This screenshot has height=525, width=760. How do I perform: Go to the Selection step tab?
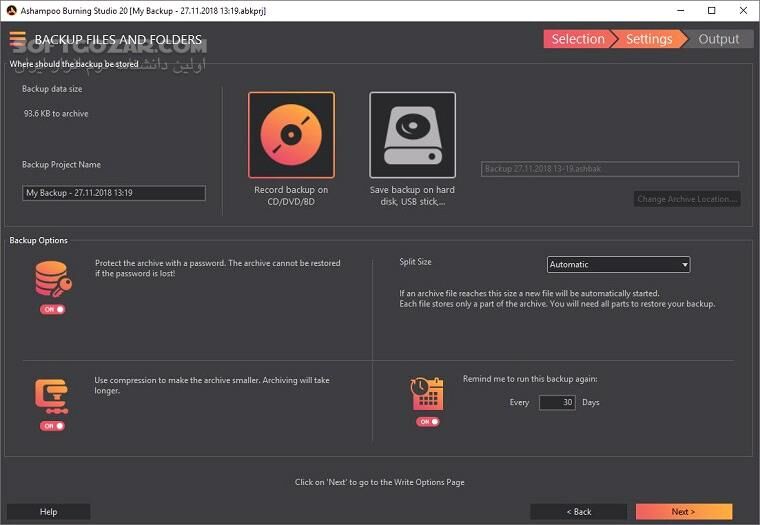[x=577, y=39]
